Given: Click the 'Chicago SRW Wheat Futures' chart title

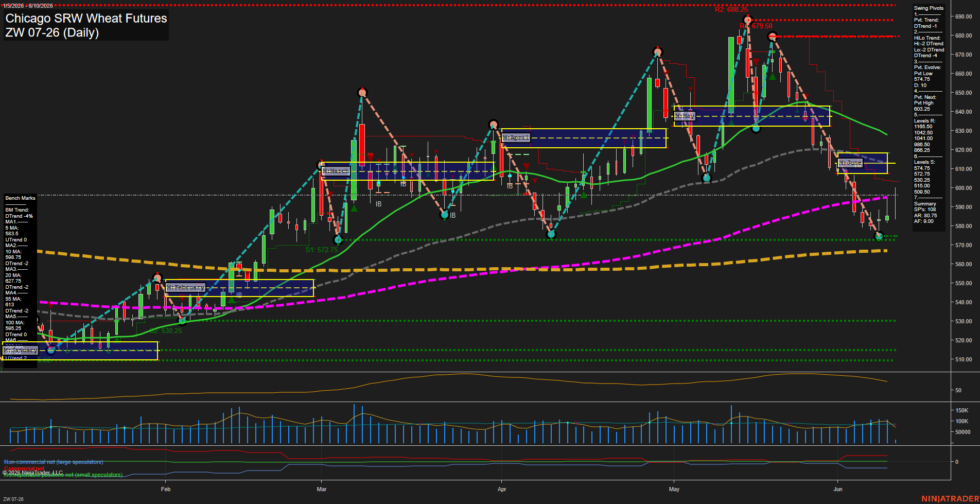Looking at the screenshot, I should tap(86, 18).
